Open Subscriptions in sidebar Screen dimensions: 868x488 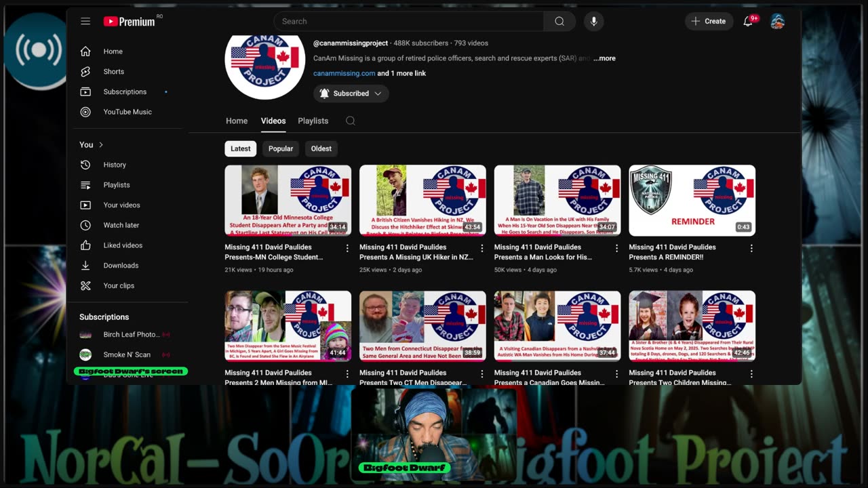tap(126, 91)
